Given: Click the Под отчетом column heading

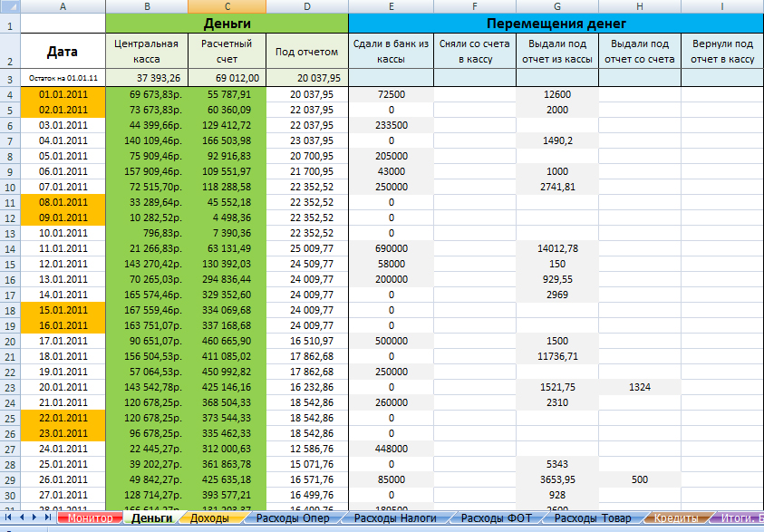Looking at the screenshot, I should pyautogui.click(x=307, y=51).
